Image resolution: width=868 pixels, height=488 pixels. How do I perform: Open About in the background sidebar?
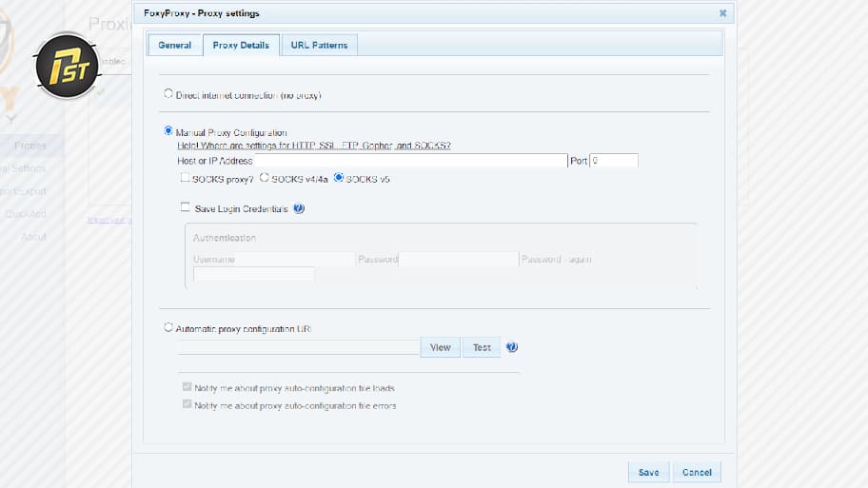click(33, 237)
